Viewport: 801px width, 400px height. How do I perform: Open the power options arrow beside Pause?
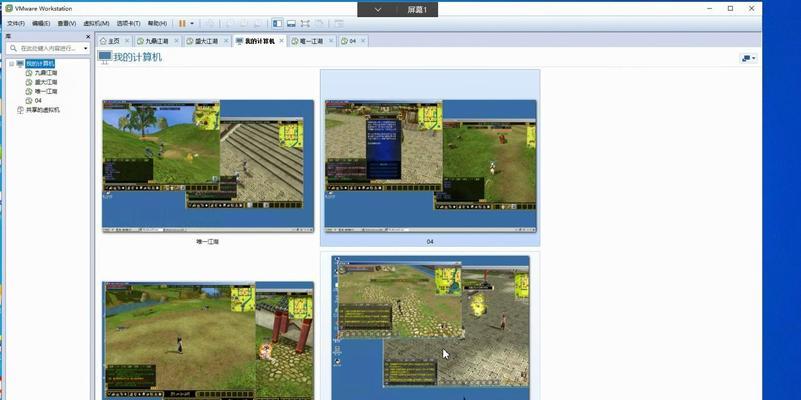(192, 23)
